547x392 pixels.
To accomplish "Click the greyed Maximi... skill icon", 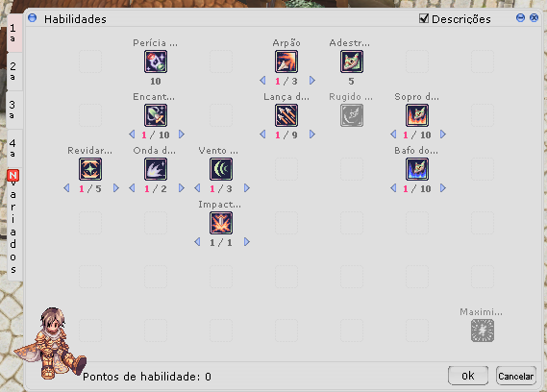I will pos(483,331).
